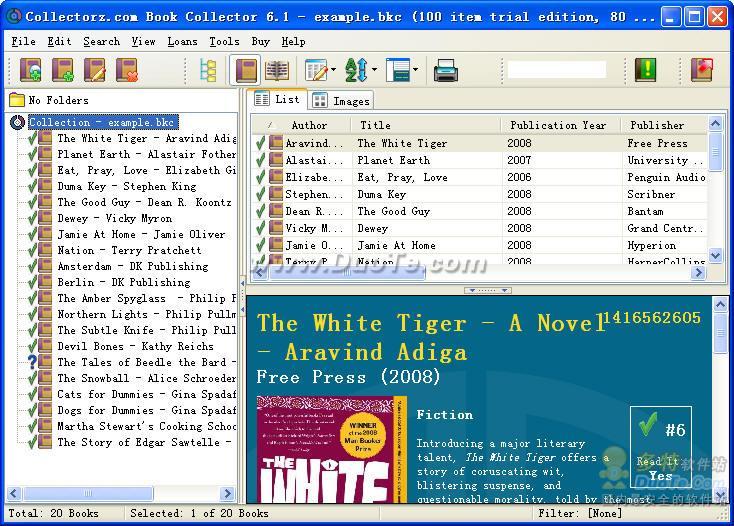Toggle the Read It checkmark in details
Viewport: 734px width, 526px height.
(x=647, y=428)
